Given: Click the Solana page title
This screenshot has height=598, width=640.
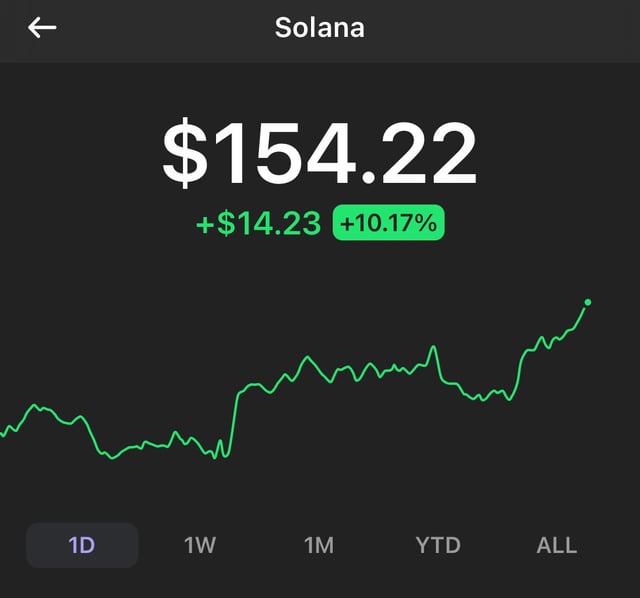Looking at the screenshot, I should point(320,27).
